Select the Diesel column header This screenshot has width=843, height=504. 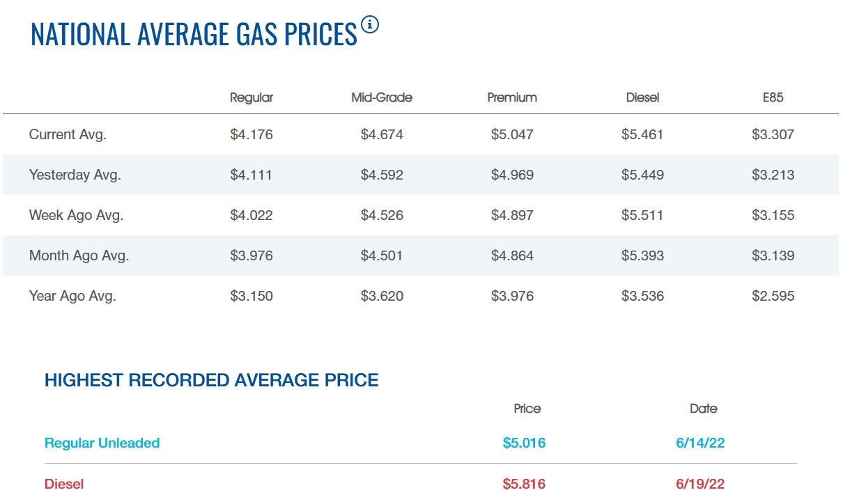pyautogui.click(x=642, y=97)
